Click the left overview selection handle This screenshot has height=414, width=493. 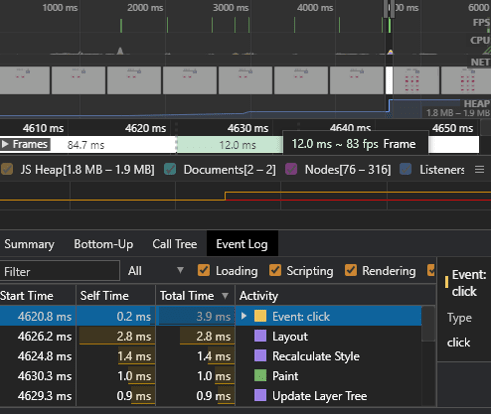[x=386, y=9]
